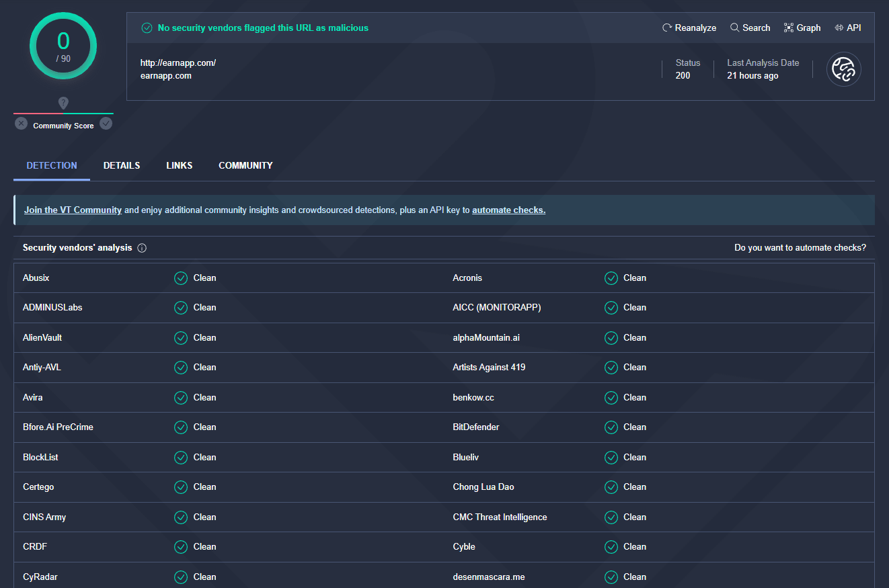Click the Clean check icon for Chong Lua Dao
The height and width of the screenshot is (588, 889).
click(x=611, y=487)
